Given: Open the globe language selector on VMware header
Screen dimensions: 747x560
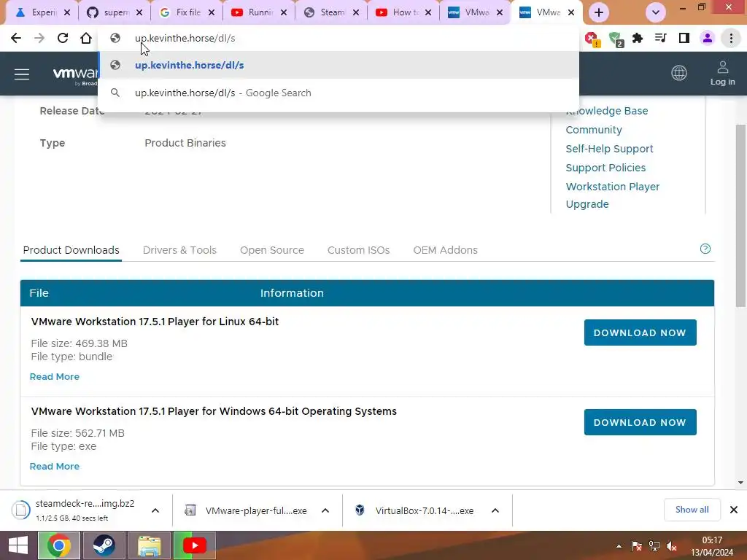Looking at the screenshot, I should (x=679, y=73).
